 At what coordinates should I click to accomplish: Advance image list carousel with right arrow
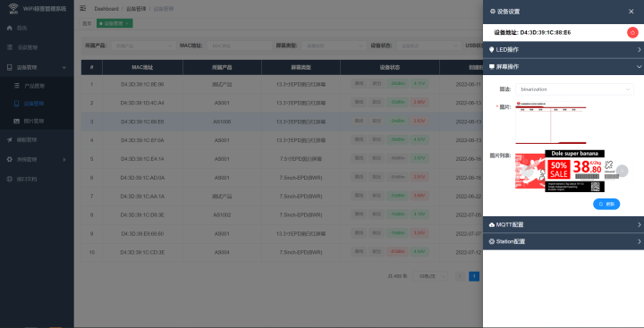click(x=623, y=171)
